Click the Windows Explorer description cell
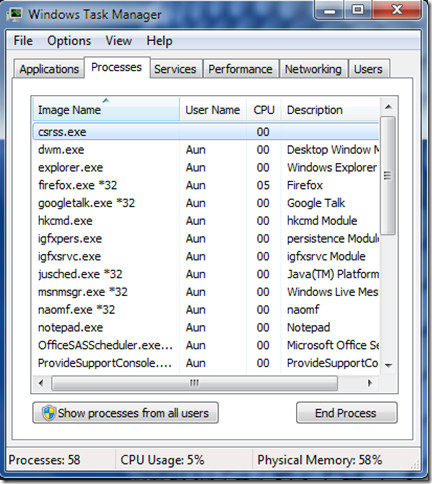Image resolution: width=432 pixels, height=484 pixels. pos(332,167)
